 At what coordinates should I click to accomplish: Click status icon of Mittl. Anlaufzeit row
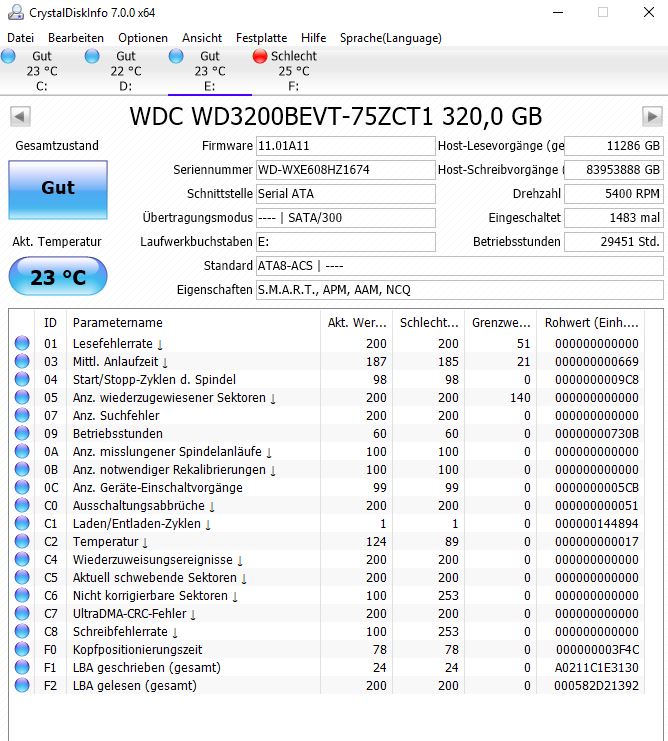(22, 361)
